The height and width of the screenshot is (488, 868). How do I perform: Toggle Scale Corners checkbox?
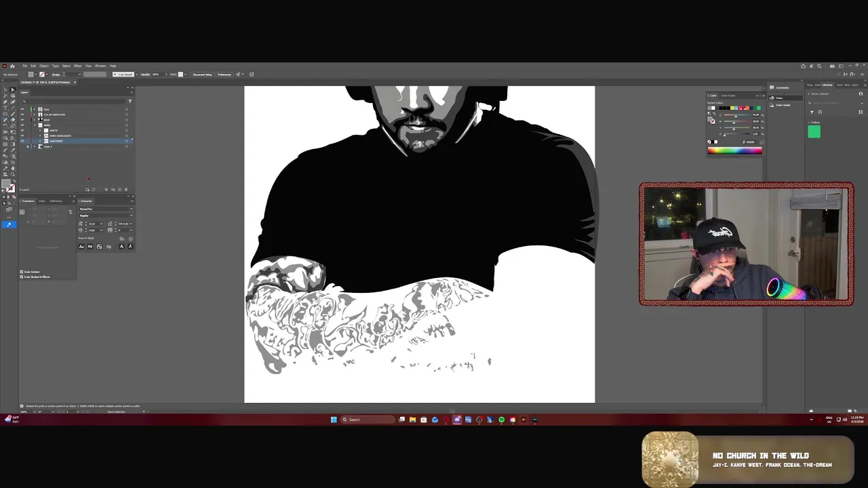point(22,272)
